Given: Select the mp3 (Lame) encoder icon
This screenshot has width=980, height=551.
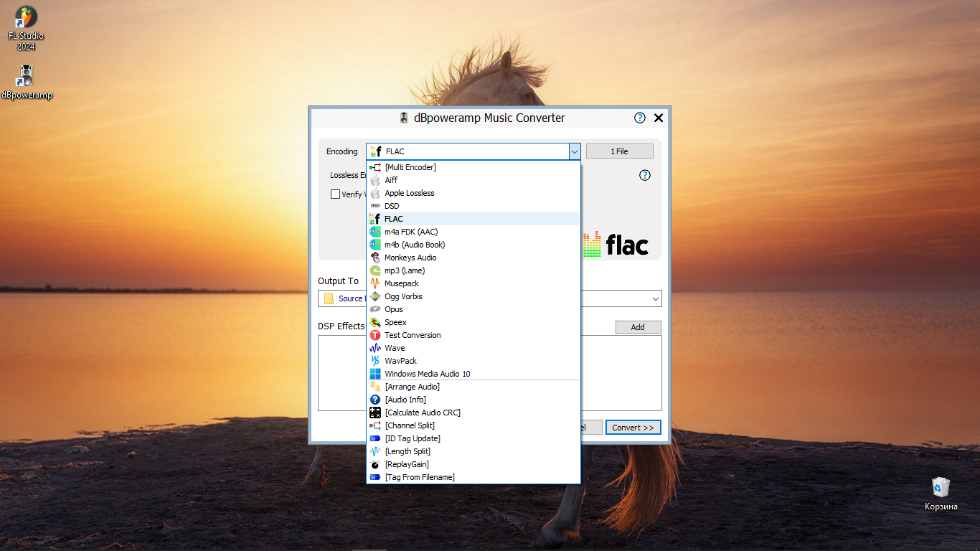Looking at the screenshot, I should click(374, 270).
